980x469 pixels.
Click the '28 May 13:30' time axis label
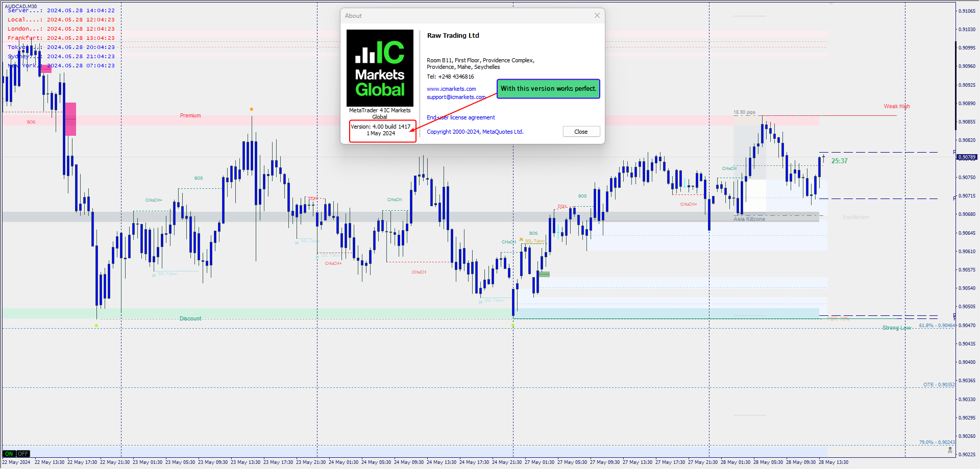pyautogui.click(x=834, y=462)
